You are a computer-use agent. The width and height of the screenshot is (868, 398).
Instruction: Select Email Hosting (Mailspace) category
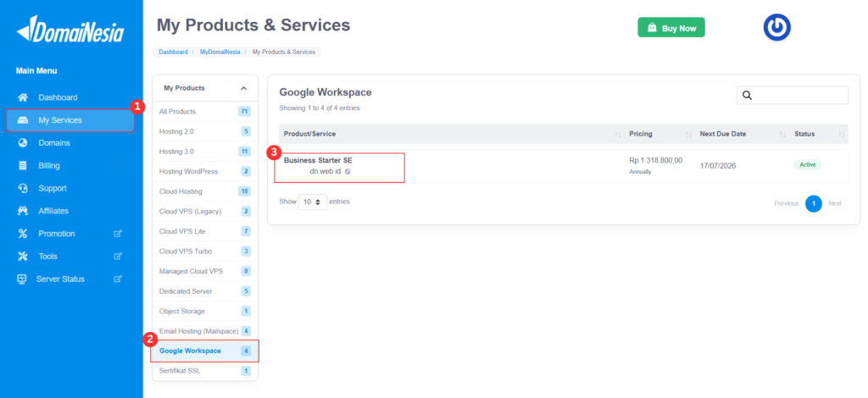(205, 331)
